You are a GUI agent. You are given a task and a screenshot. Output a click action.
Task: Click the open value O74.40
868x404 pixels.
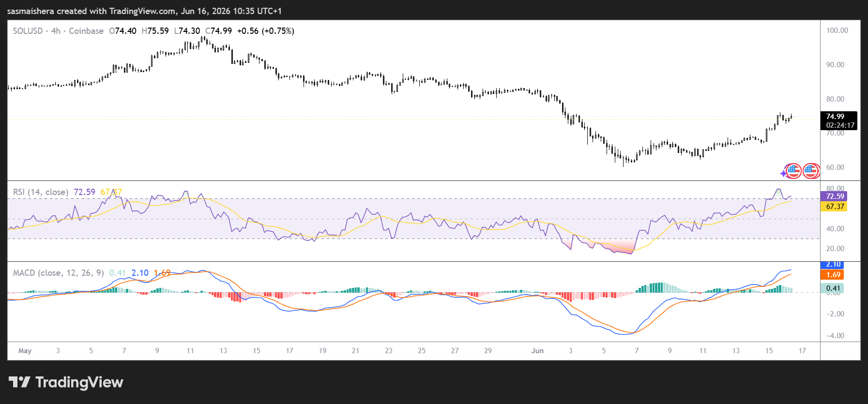click(x=122, y=31)
